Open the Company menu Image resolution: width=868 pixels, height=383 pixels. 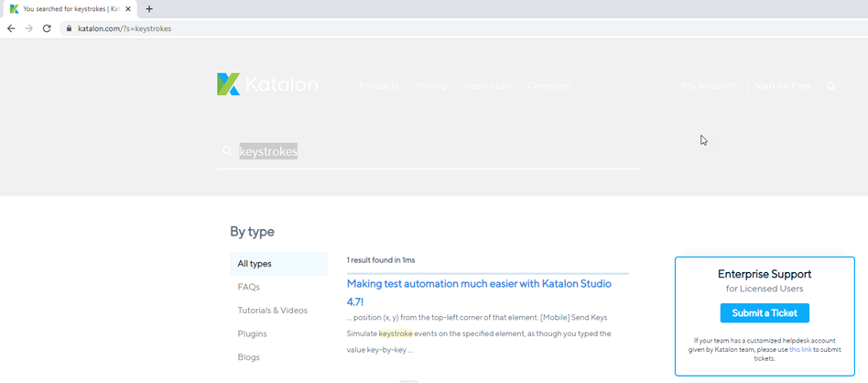pyautogui.click(x=548, y=86)
